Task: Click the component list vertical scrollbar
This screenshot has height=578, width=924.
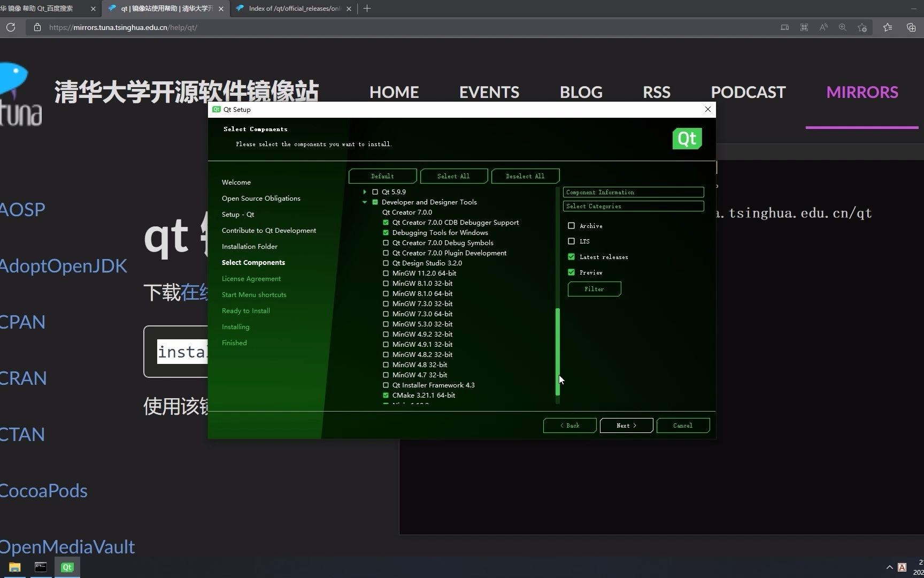Action: [558, 352]
